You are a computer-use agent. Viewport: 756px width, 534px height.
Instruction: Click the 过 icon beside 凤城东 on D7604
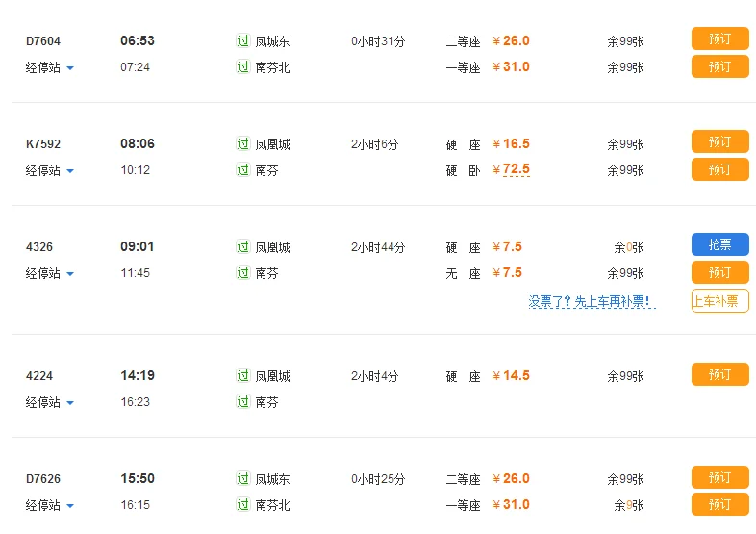[x=242, y=41]
